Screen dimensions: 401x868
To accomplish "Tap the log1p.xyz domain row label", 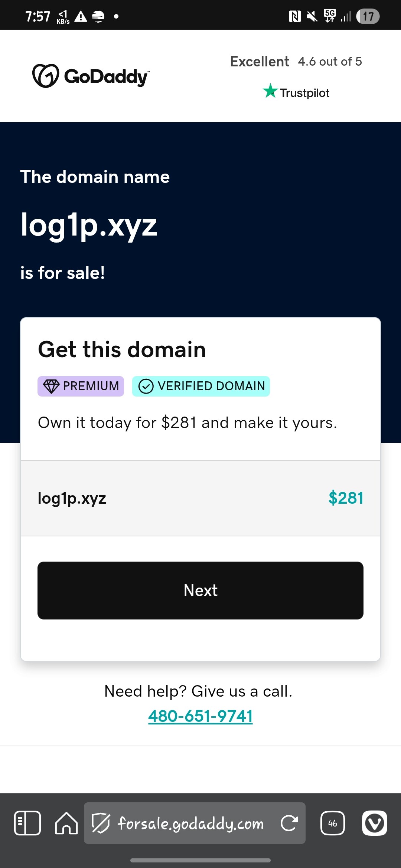I will click(x=72, y=498).
